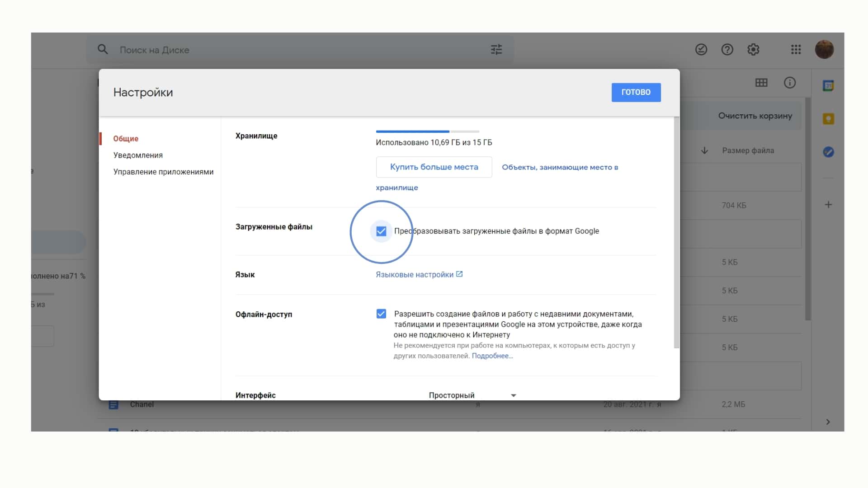Open Google Keep in the side panel
This screenshot has height=488, width=868.
click(828, 119)
